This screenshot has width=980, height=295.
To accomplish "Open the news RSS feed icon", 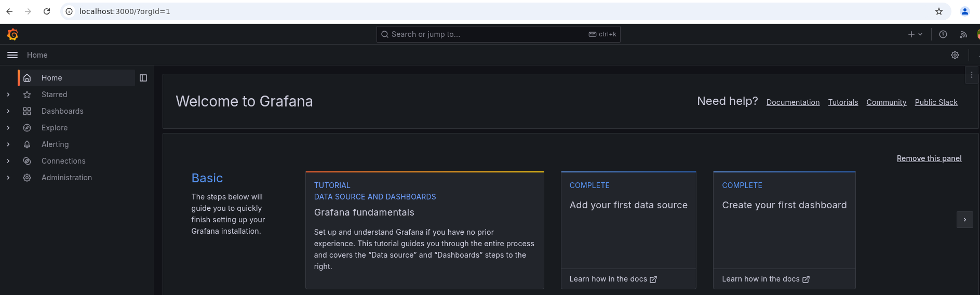I will click(x=963, y=34).
